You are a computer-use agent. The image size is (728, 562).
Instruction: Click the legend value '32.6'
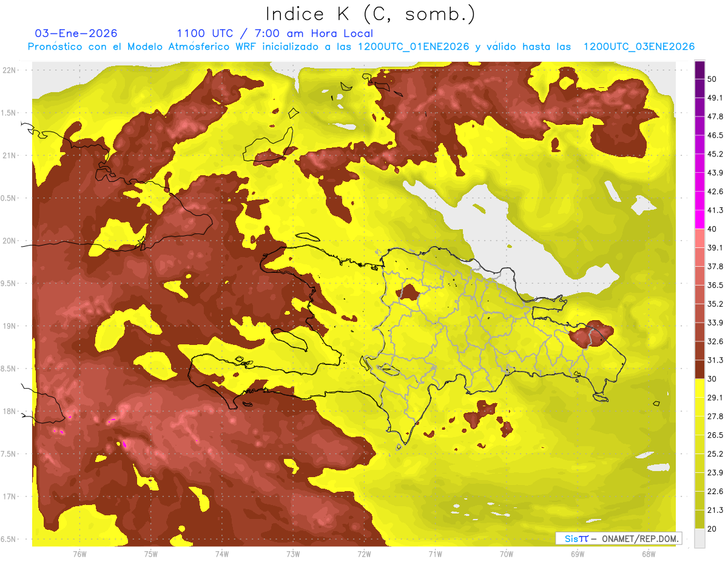pos(715,341)
